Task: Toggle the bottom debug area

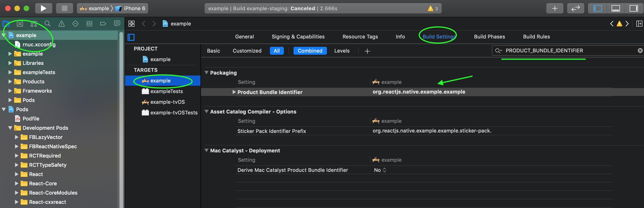Action: point(616,8)
